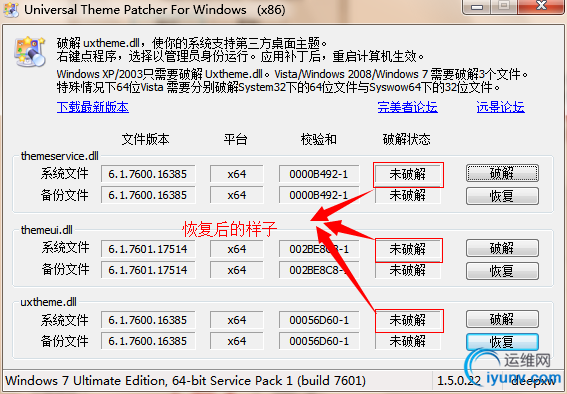Click themeservice.dll 系统文件 platform x64 field
The height and width of the screenshot is (394, 567).
point(237,174)
